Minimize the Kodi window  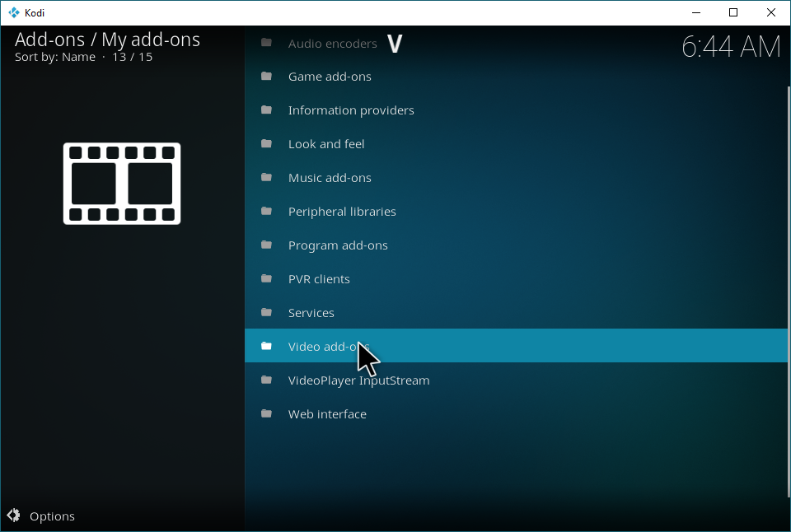(x=696, y=12)
